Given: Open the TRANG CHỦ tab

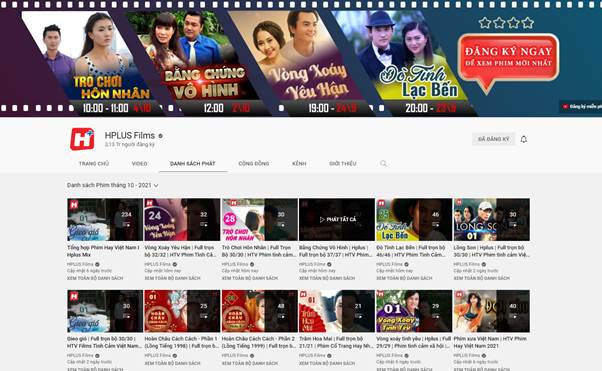Looking at the screenshot, I should pos(94,164).
